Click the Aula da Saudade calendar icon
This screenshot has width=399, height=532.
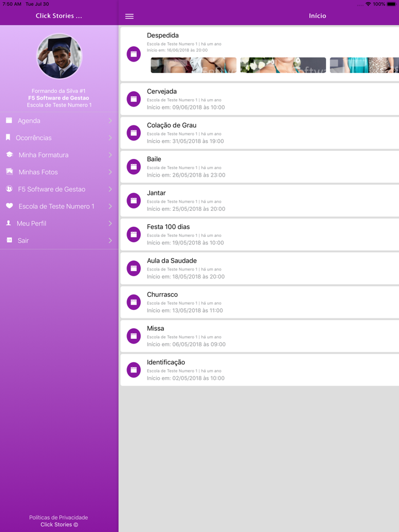[134, 268]
